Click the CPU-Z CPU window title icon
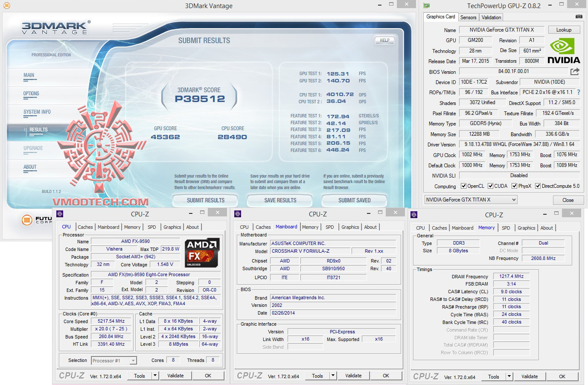Screen dimensions: 588x385 pos(60,213)
